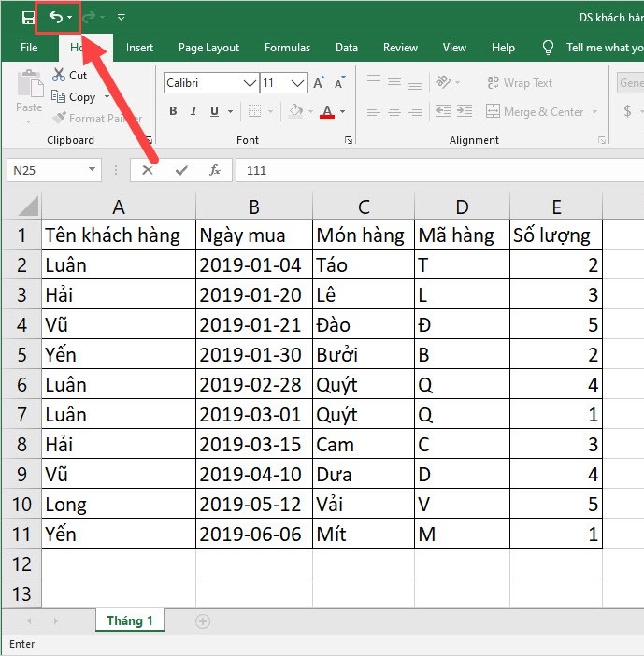Toggle Italic formatting
The height and width of the screenshot is (656, 644).
click(193, 111)
